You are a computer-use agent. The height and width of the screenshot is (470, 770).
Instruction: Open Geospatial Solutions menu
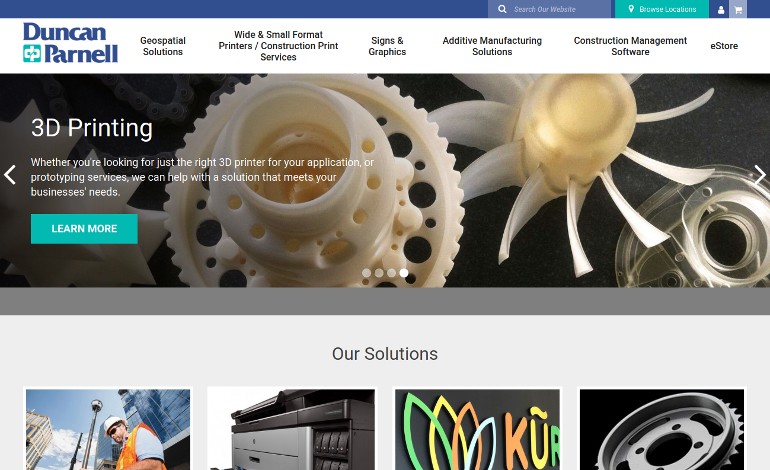pyautogui.click(x=163, y=46)
